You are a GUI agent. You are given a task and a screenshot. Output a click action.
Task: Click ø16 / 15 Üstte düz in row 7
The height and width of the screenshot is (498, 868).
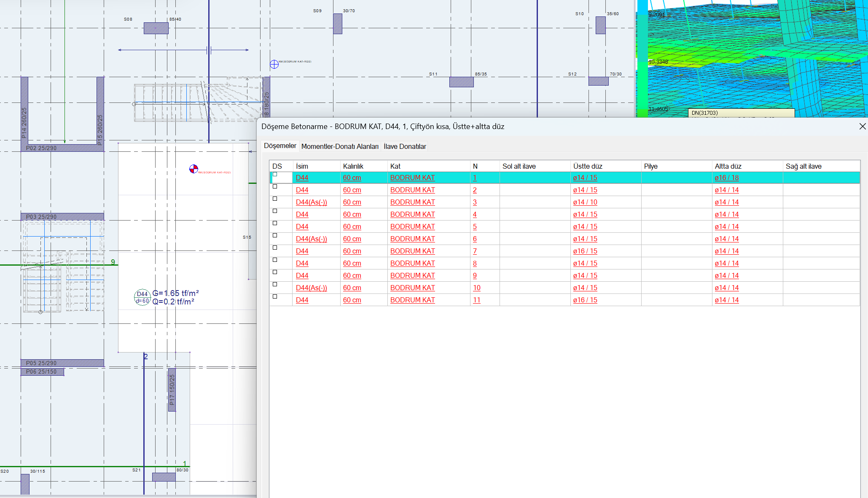585,251
